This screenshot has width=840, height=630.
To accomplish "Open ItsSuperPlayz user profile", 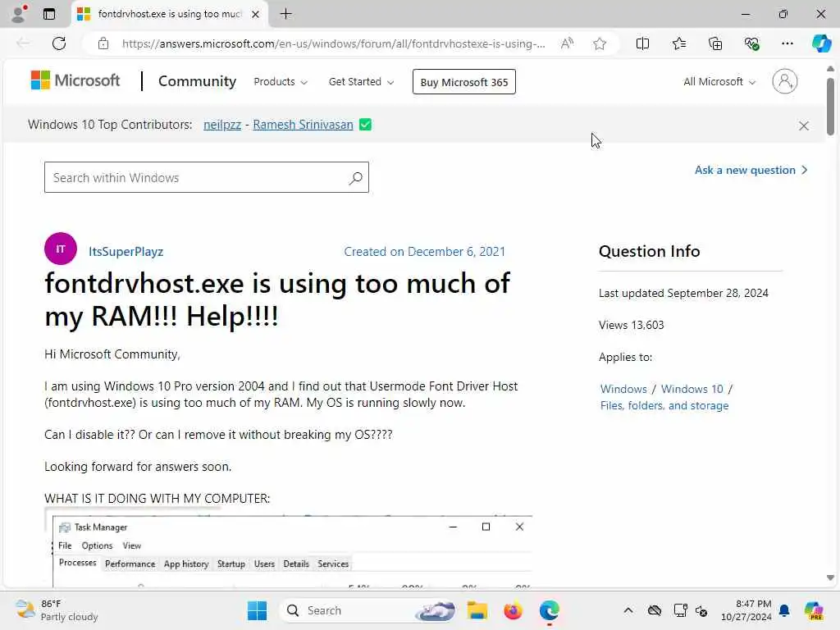I will pyautogui.click(x=126, y=252).
